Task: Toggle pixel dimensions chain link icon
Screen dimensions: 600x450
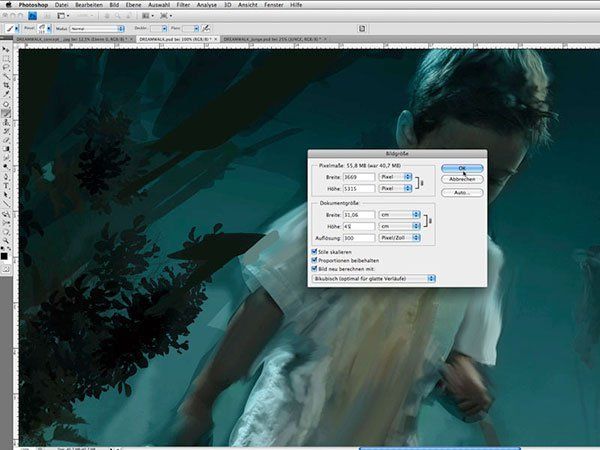Action: point(422,183)
